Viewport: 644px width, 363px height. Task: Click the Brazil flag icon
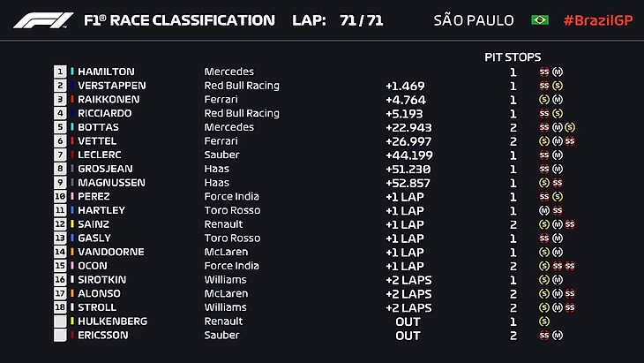(x=539, y=20)
